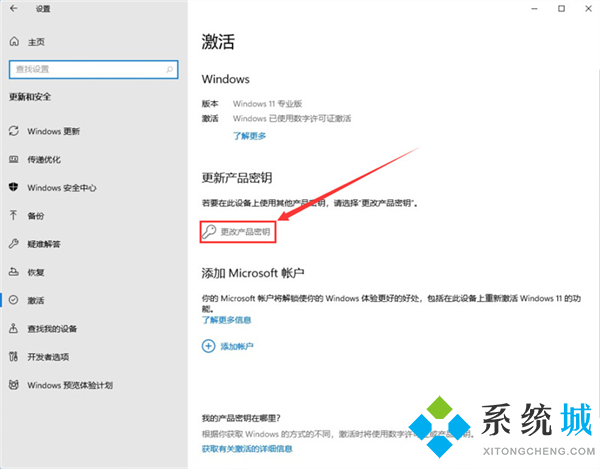Click the 更新和安全 section heading
This screenshot has width=600, height=469.
click(x=30, y=97)
